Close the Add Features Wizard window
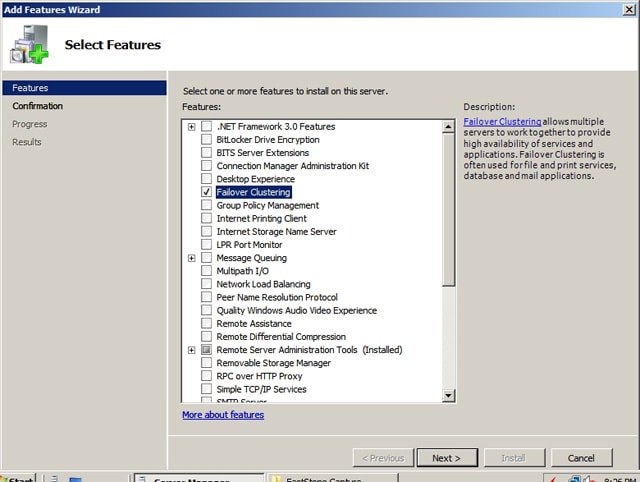 [x=629, y=9]
